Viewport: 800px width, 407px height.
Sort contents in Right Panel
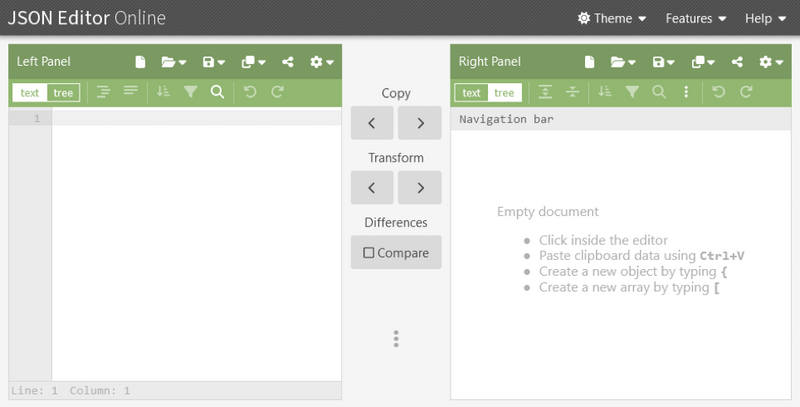click(605, 92)
